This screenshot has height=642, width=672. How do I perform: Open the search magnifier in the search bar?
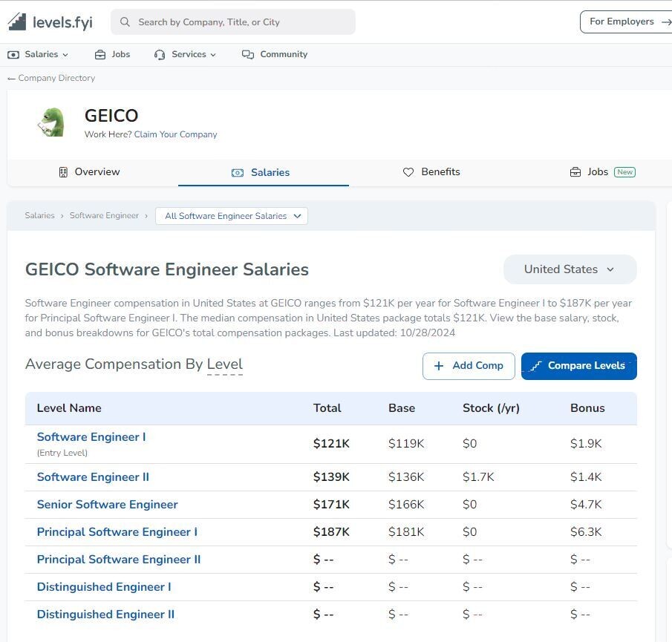pyautogui.click(x=125, y=22)
